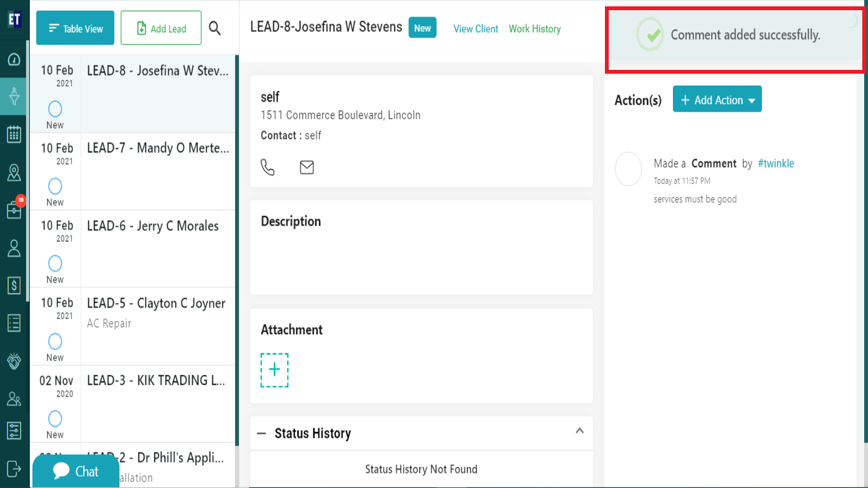This screenshot has width=868, height=488.
Task: Open the dollar invoice icon in sidebar
Action: coord(14,285)
